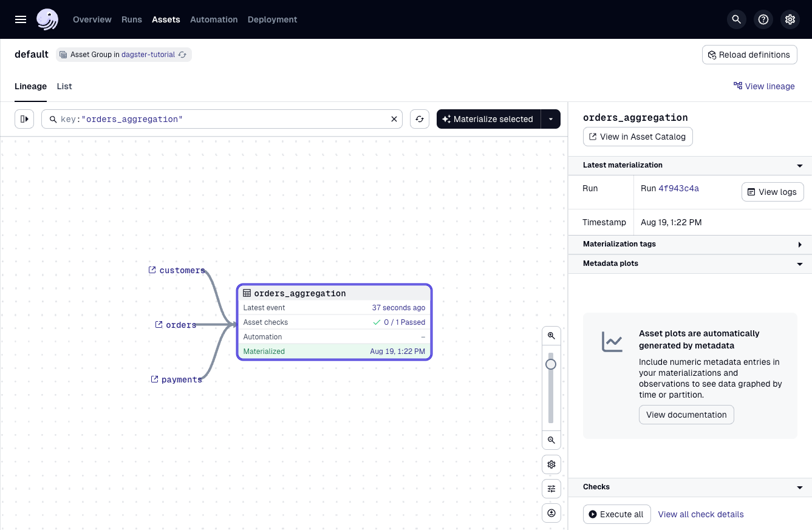Switch to the List tab

[x=64, y=86]
